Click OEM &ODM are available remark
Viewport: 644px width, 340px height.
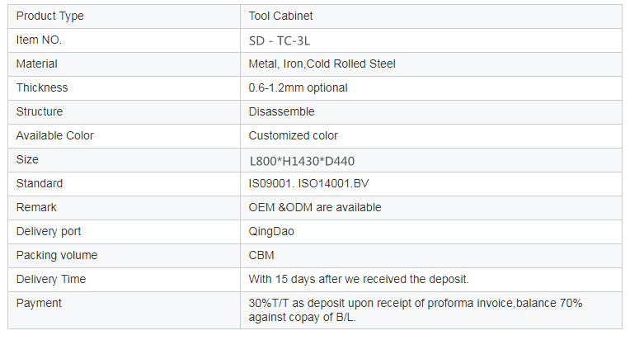[x=315, y=207]
